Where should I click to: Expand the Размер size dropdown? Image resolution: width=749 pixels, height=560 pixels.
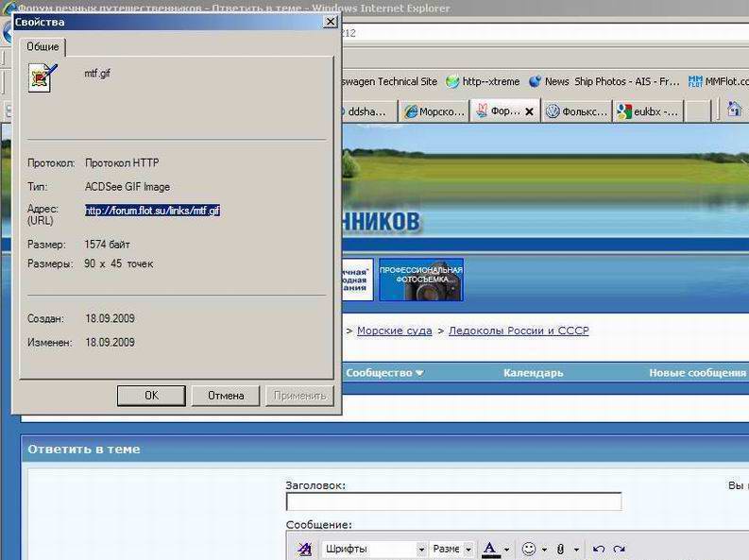point(468,549)
